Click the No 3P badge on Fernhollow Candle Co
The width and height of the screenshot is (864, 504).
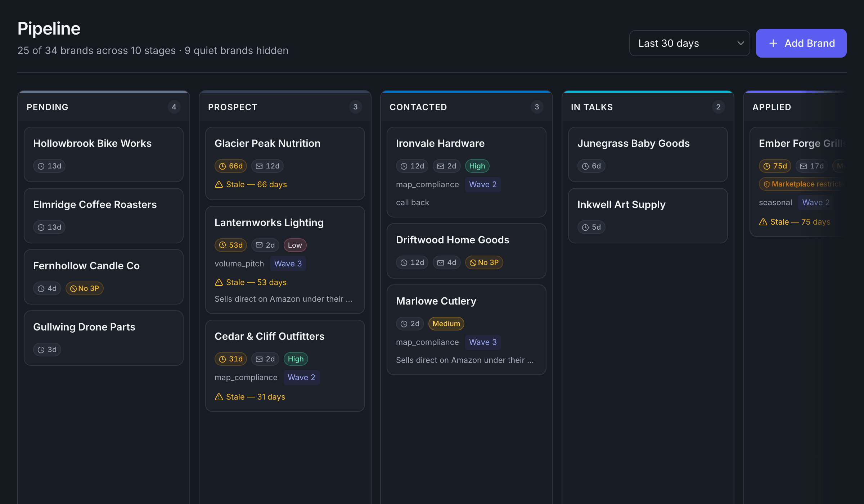[x=85, y=288]
